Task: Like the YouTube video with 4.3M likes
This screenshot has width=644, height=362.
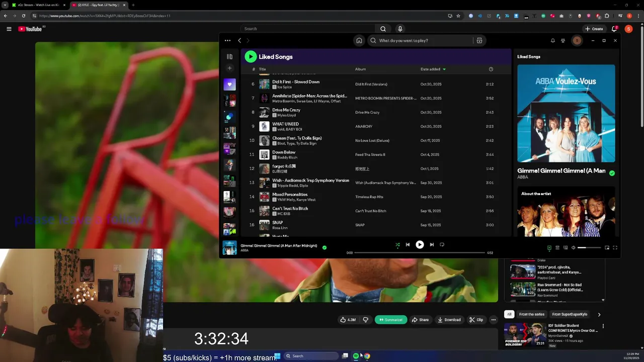Action: 348,320
